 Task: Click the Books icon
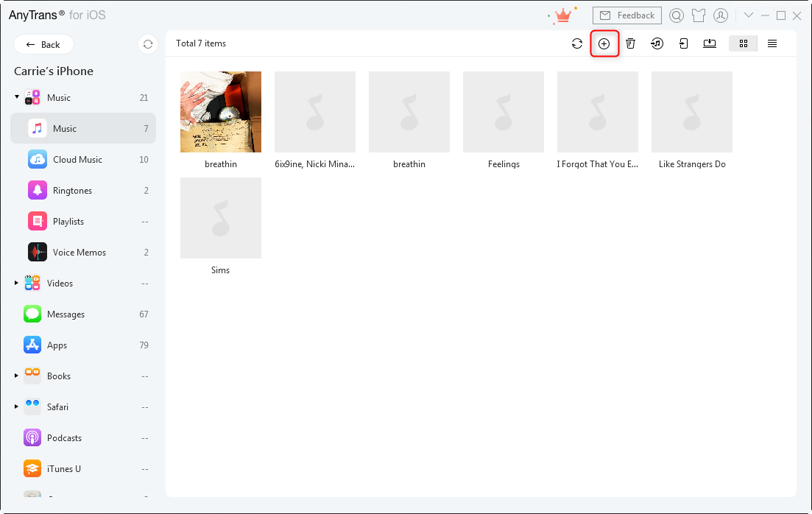tap(32, 376)
